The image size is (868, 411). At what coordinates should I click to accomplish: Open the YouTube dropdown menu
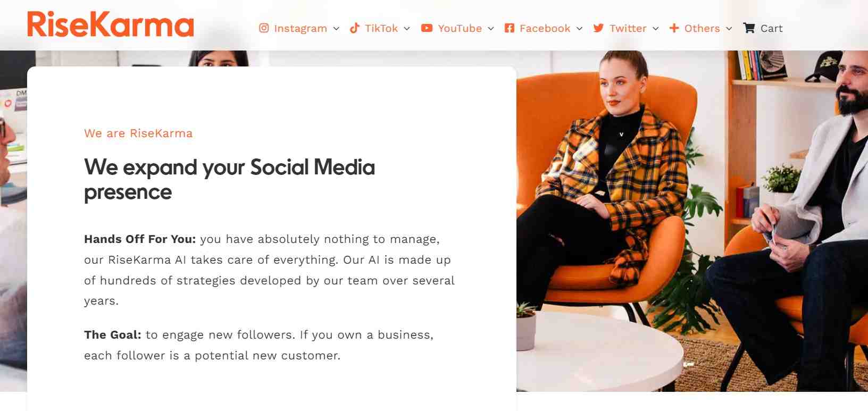(x=491, y=29)
